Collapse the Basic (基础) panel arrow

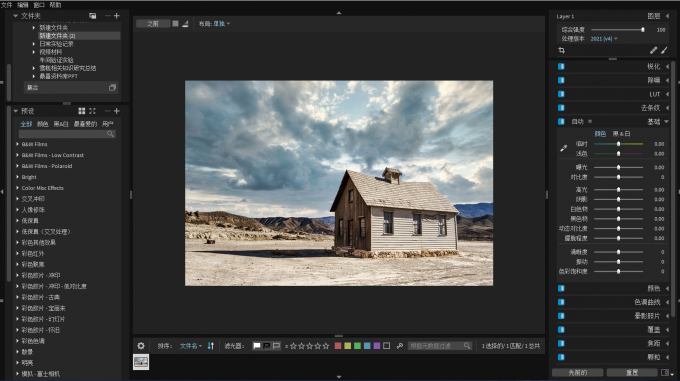[667, 122]
